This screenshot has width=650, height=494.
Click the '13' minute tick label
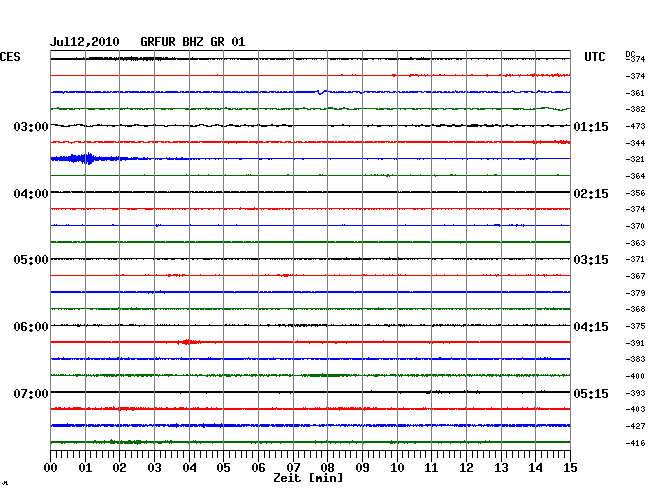point(501,468)
